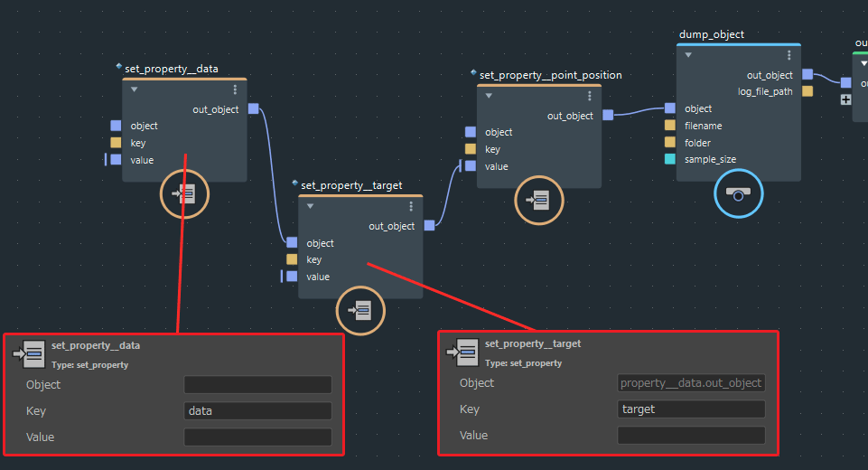Click empty Value field in set_property__target panel
Screen dimensions: 868x470
pos(691,436)
